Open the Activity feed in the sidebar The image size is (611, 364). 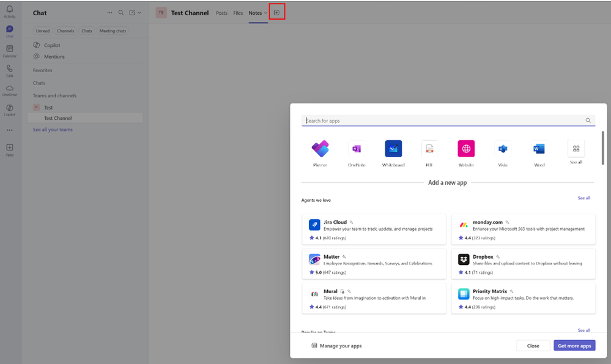coord(10,12)
